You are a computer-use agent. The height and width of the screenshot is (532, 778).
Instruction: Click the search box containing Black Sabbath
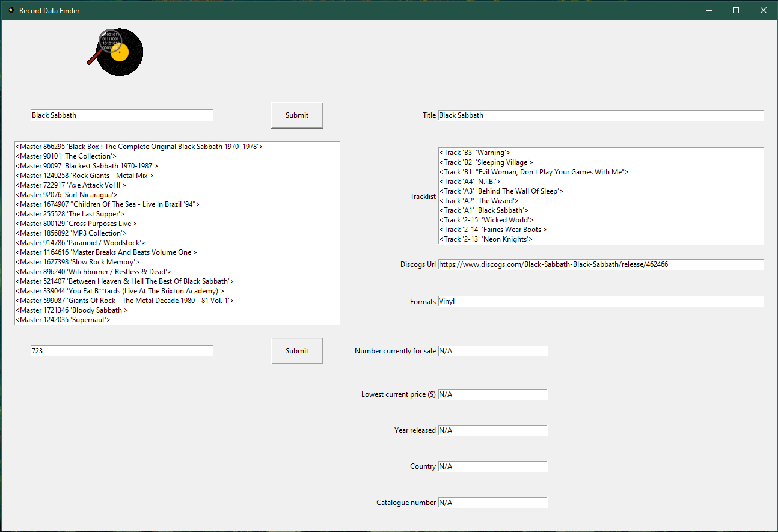click(x=121, y=115)
